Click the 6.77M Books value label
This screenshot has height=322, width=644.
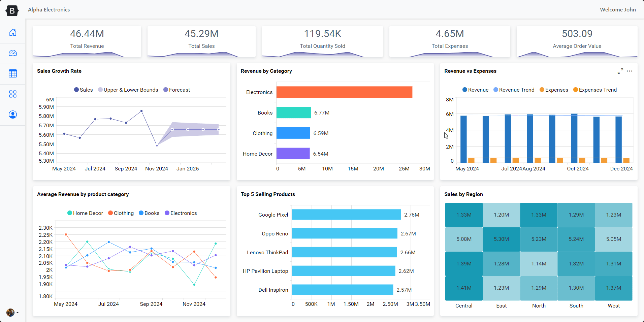point(322,113)
